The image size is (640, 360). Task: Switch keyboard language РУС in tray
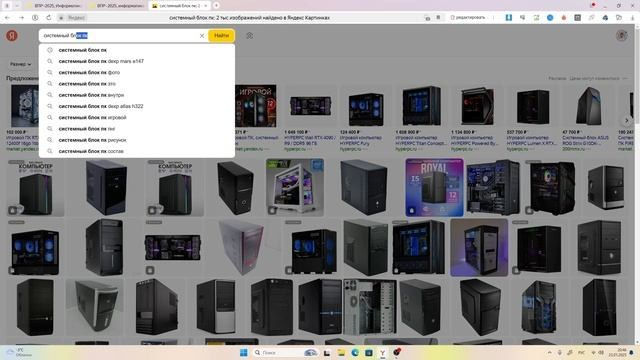(x=582, y=353)
